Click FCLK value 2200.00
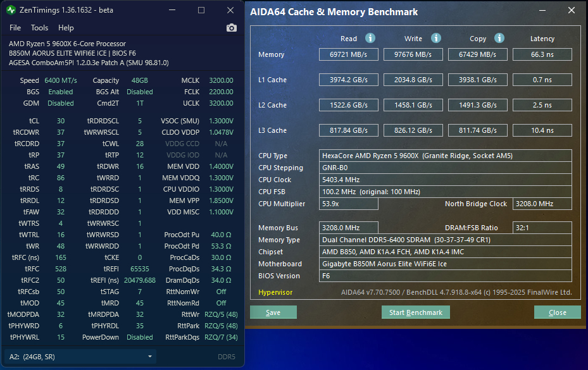The image size is (588, 370). point(221,92)
